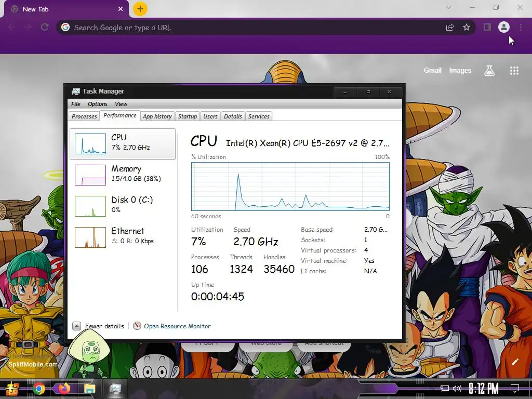Click the Chrome reload page icon
This screenshot has width=532, height=399.
45,27
